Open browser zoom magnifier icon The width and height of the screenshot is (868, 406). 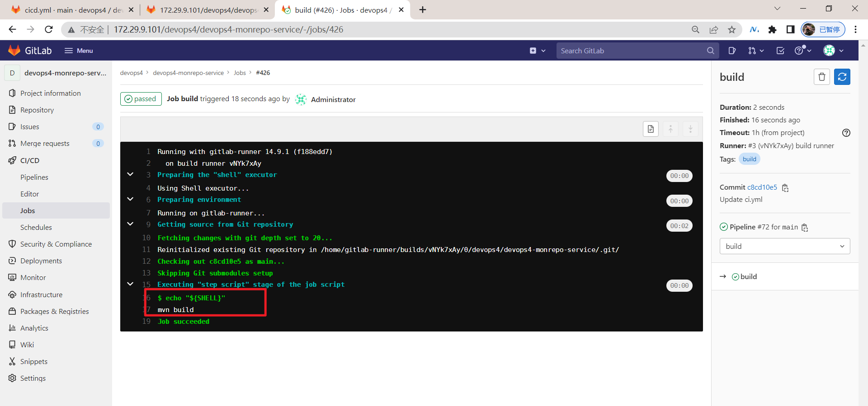click(696, 30)
